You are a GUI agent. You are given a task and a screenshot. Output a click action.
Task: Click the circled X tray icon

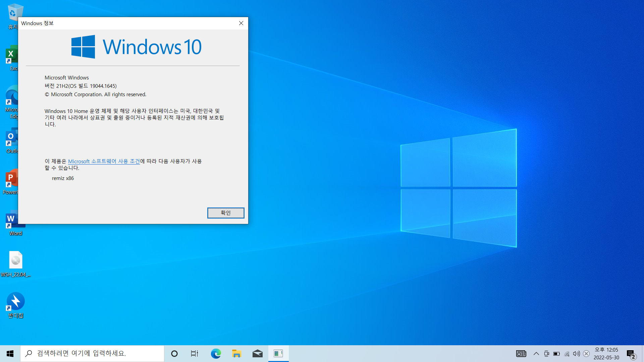(586, 354)
